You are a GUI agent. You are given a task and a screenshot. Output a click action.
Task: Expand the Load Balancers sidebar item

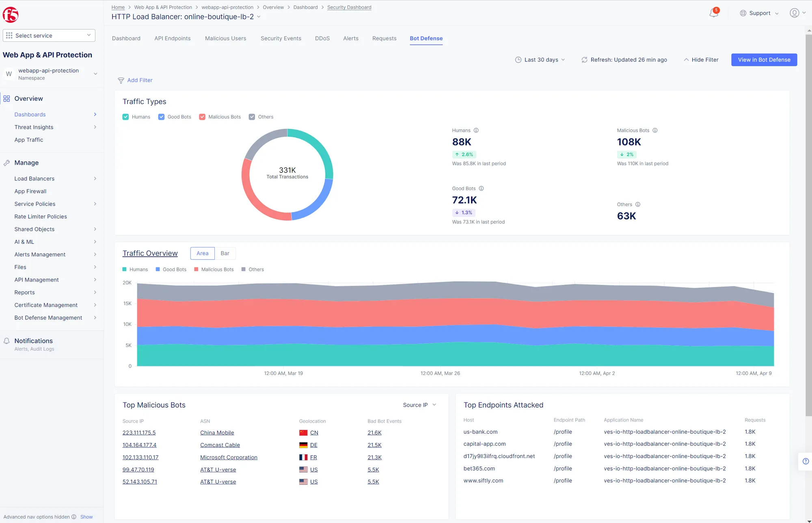coord(35,178)
